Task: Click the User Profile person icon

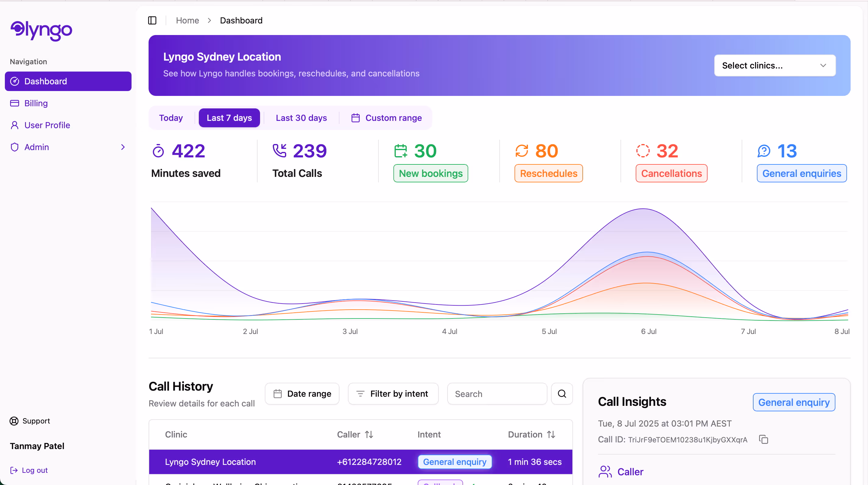Action: pos(15,125)
